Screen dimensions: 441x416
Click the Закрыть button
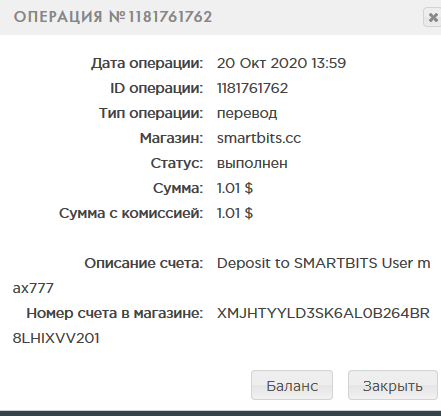click(393, 385)
